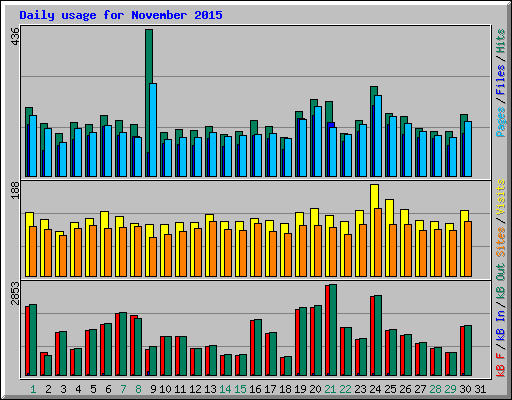This screenshot has width=512, height=400.
Task: Click the 'Pages' legend label
Action: (501, 122)
